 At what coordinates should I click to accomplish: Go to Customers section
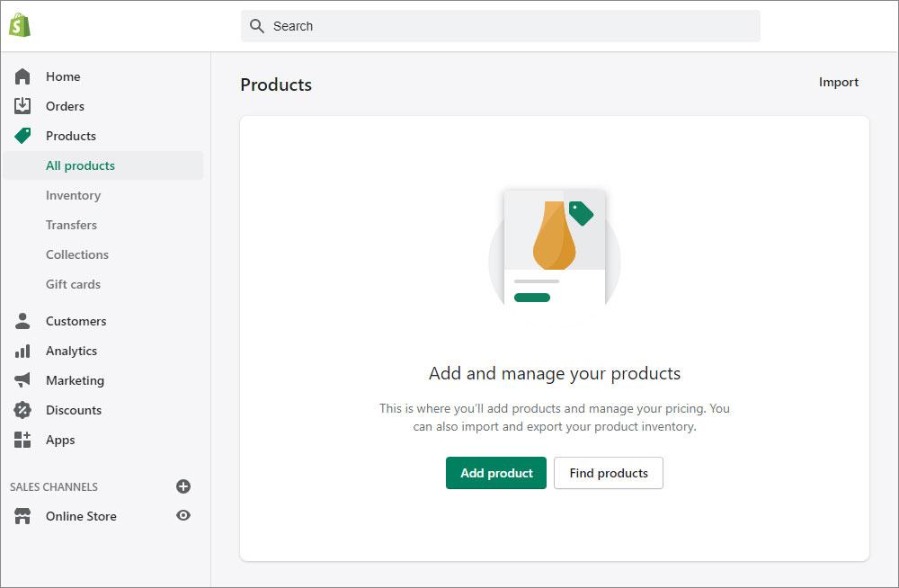[76, 321]
